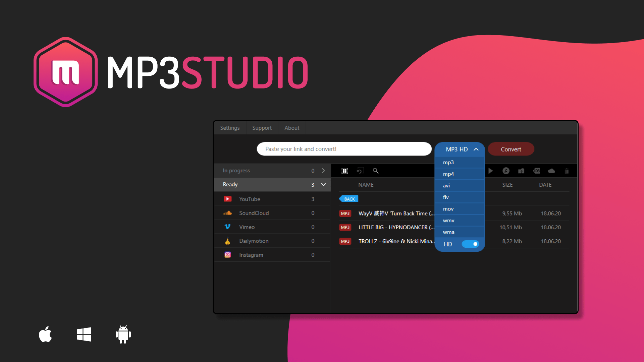Click the undo selection icon
This screenshot has width=644, height=362.
pos(360,171)
